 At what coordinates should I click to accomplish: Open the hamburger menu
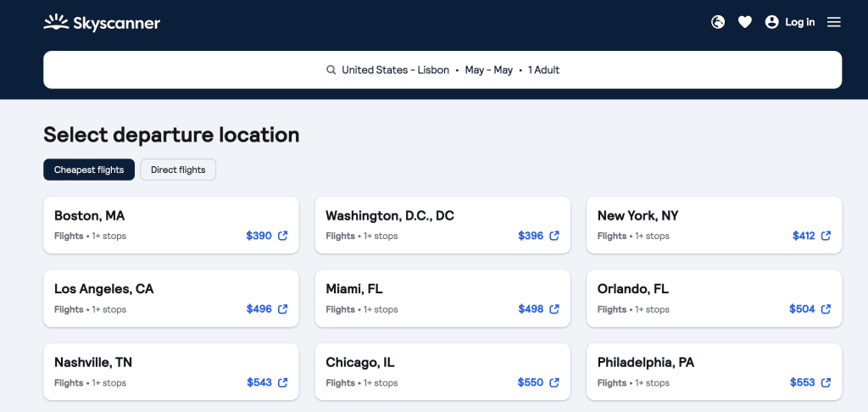(834, 22)
